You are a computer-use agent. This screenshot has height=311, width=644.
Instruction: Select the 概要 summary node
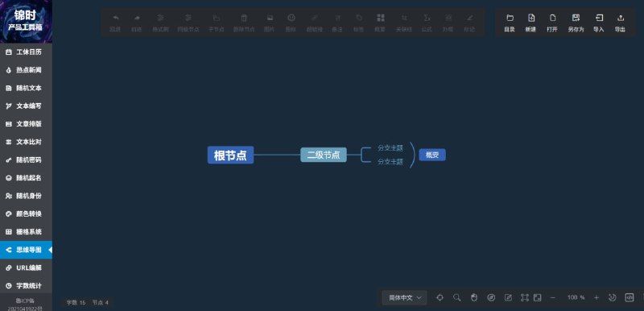point(432,155)
